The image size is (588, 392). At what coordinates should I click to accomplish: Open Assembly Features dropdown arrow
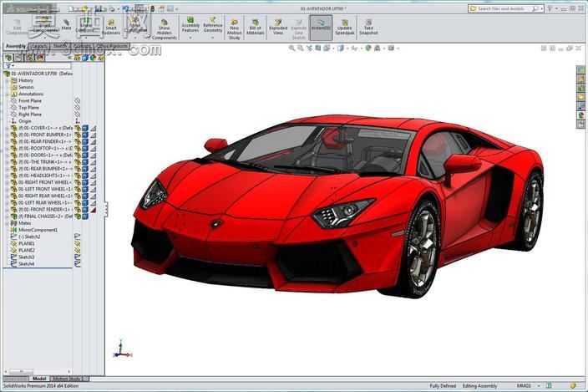[190, 38]
